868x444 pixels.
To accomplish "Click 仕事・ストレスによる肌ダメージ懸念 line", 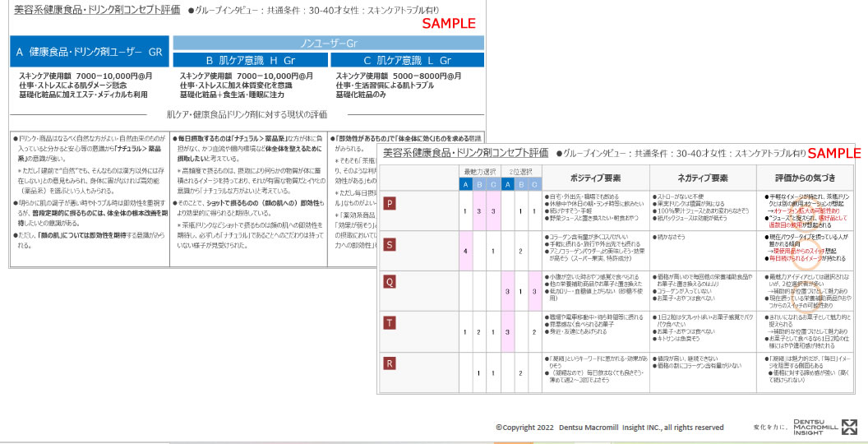I will pos(72,86).
